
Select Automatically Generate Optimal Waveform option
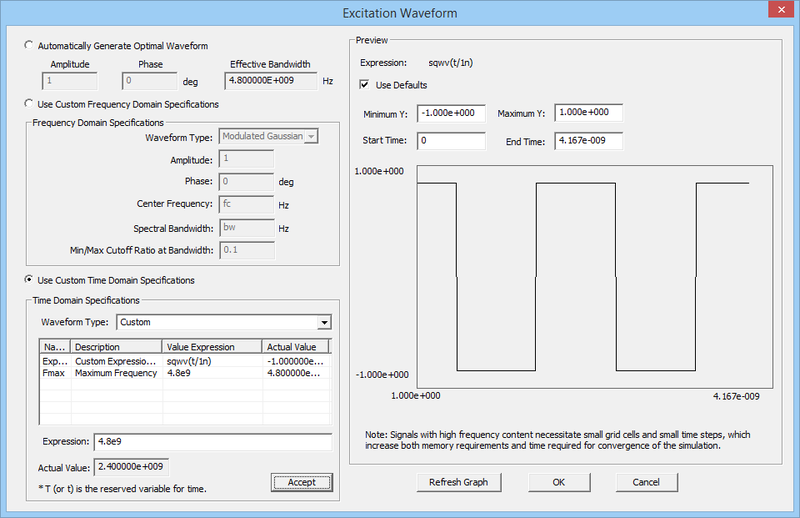(x=28, y=46)
